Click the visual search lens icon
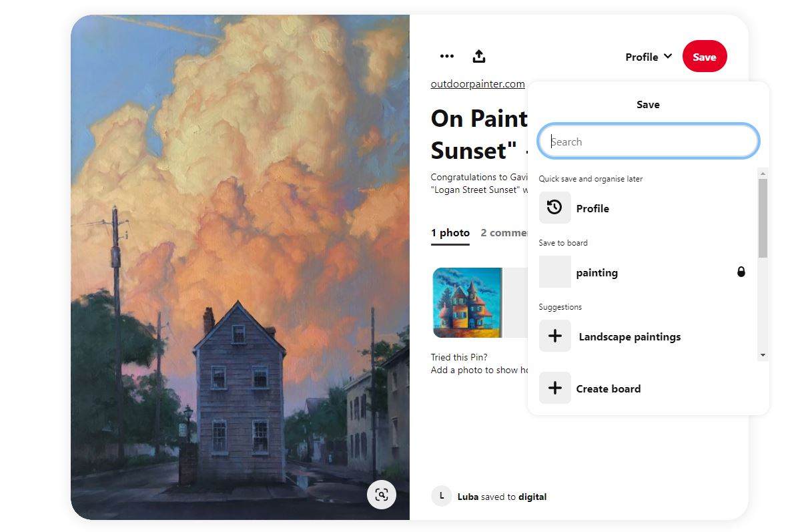 (x=382, y=495)
